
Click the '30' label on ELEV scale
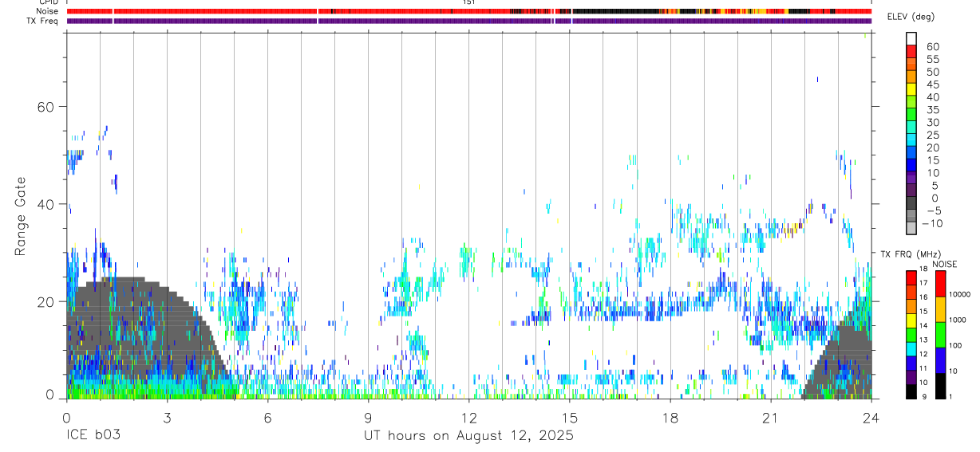tap(933, 122)
